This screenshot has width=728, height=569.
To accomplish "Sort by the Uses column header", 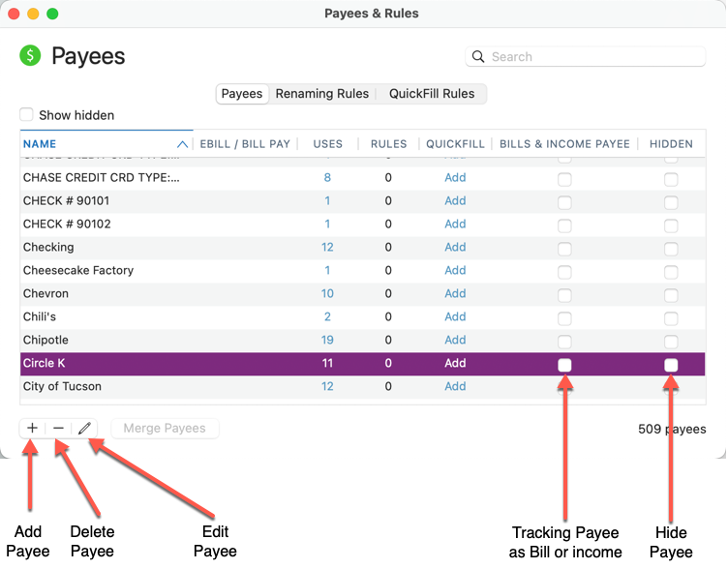I will (327, 144).
